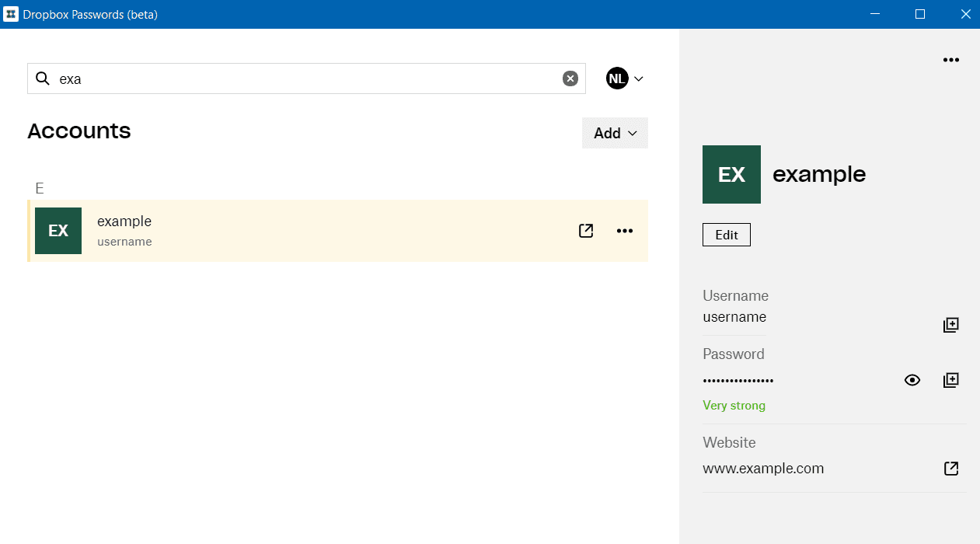Viewport: 980px width, 544px height.
Task: Minimize the Dropbox Passwords window
Action: (x=875, y=14)
